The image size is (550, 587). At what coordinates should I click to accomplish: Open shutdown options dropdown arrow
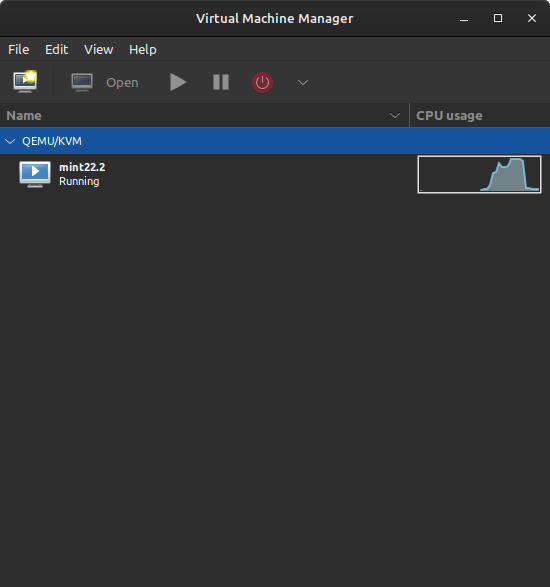[x=303, y=82]
